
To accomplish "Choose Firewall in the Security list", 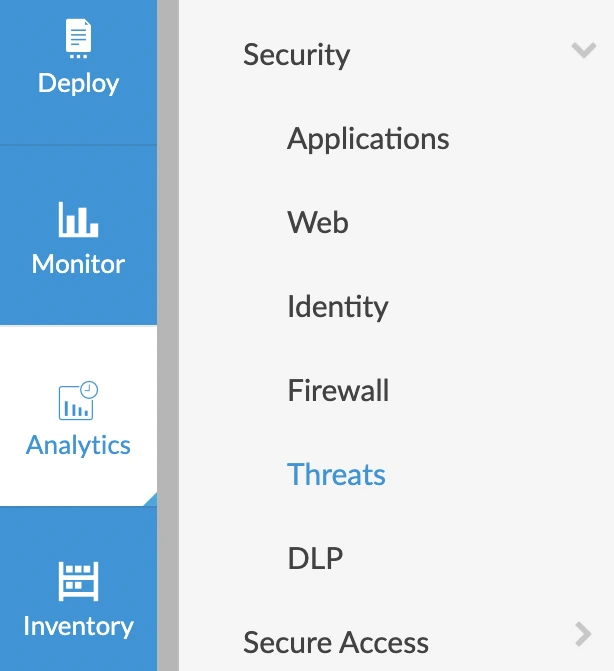I will [338, 390].
